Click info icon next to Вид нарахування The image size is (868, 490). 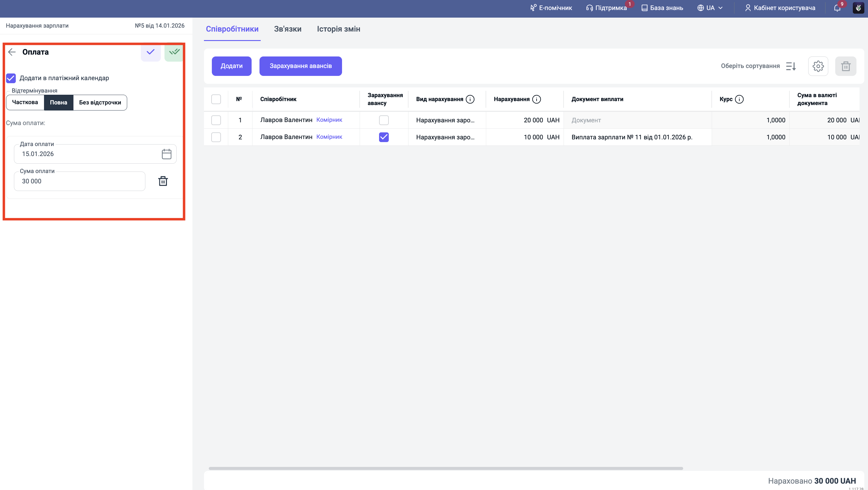(470, 99)
